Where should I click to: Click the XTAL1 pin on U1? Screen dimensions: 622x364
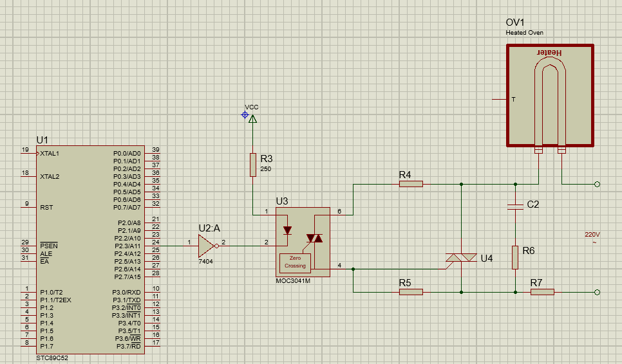(x=50, y=154)
